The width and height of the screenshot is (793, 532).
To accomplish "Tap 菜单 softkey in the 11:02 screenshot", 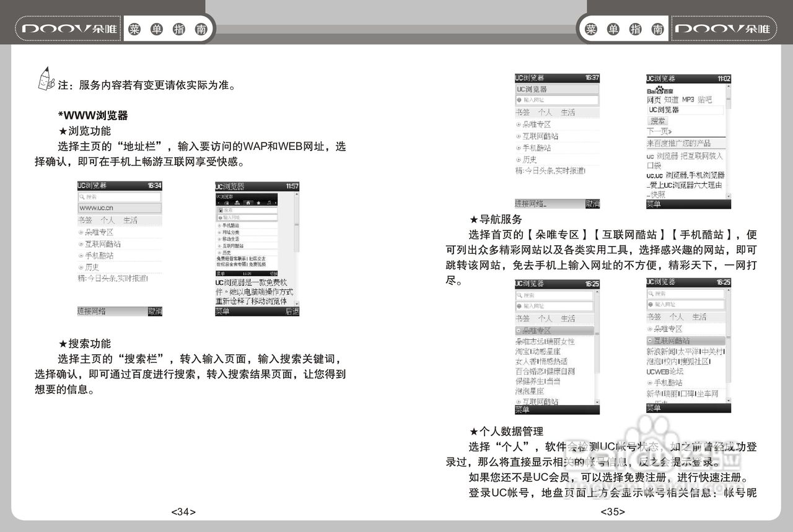I will (654, 204).
